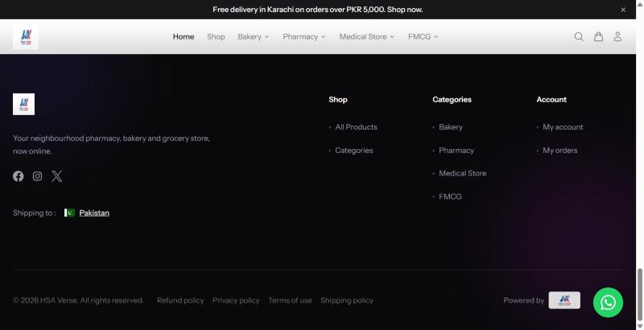The height and width of the screenshot is (330, 644).
Task: Dismiss the free delivery announcement bar
Action: pos(623,10)
